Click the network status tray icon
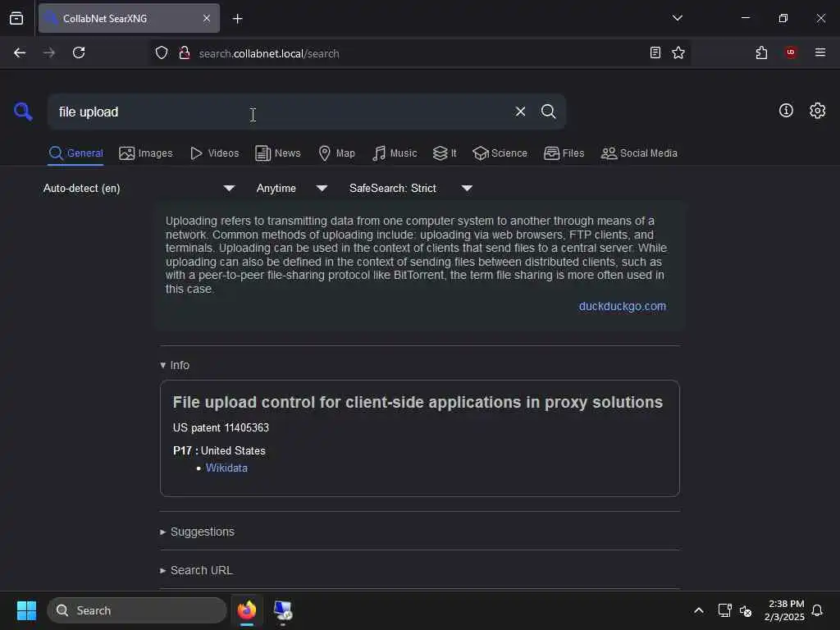 click(x=724, y=610)
